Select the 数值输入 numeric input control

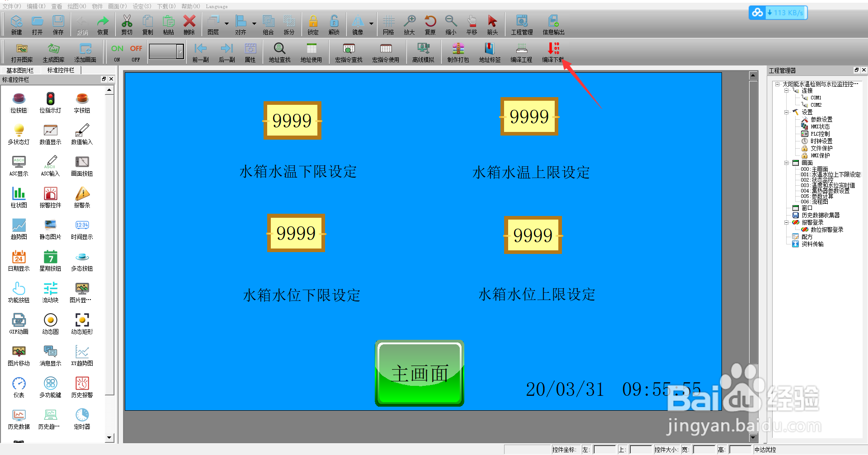pyautogui.click(x=82, y=134)
